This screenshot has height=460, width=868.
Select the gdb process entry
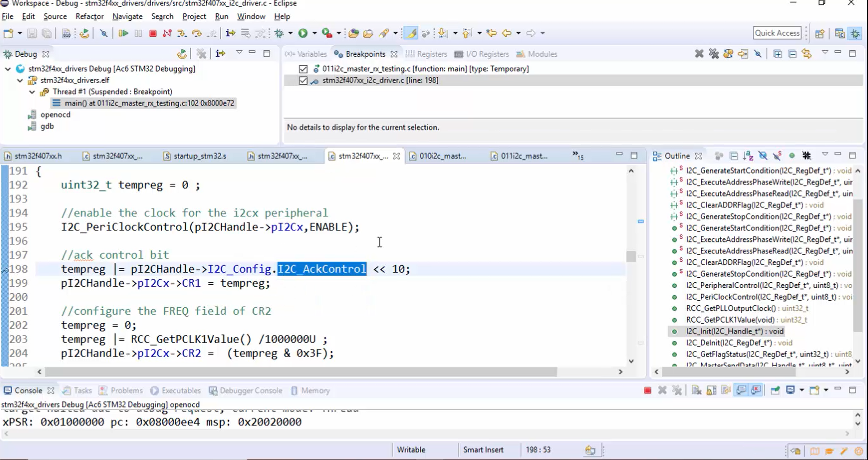(41, 126)
